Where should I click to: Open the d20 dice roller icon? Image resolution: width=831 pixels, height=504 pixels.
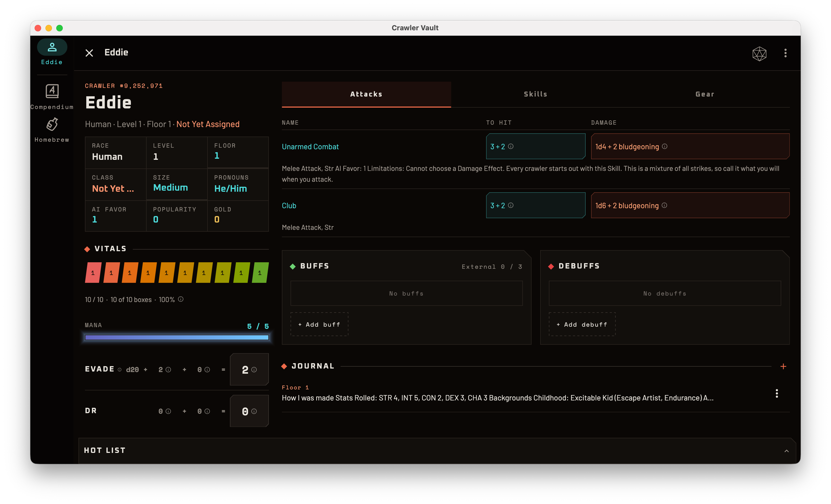pyautogui.click(x=759, y=53)
